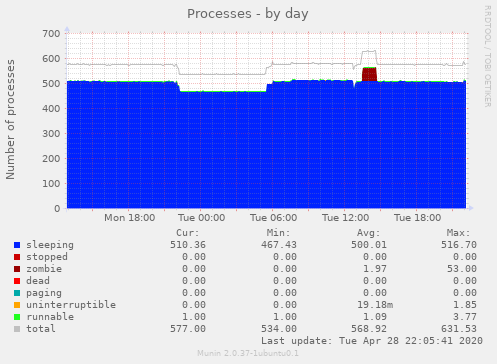The image size is (497, 364).
Task: Select the teal paging legend swatch
Action: click(17, 293)
